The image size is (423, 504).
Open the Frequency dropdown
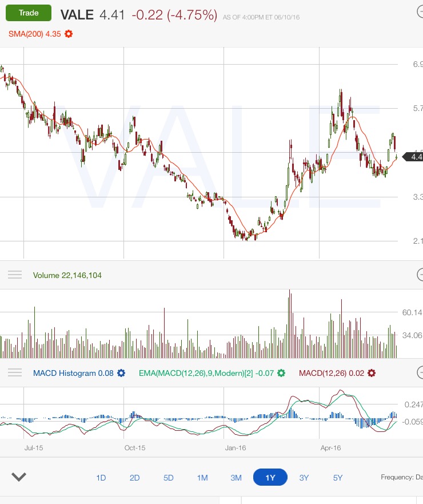401,477
